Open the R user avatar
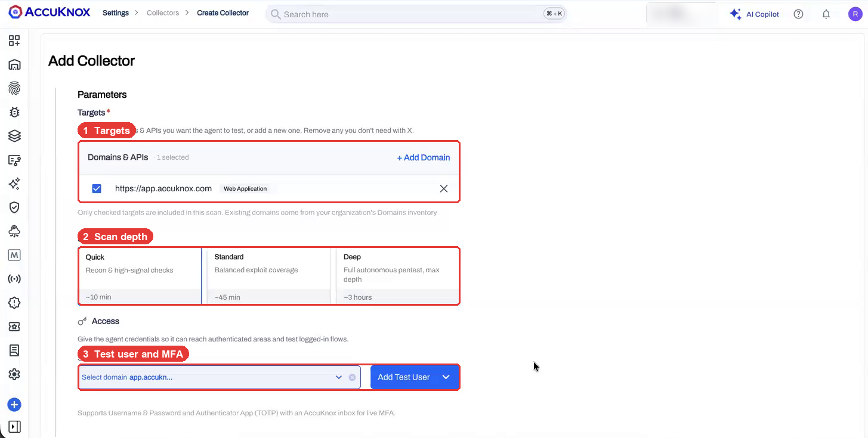 point(855,14)
